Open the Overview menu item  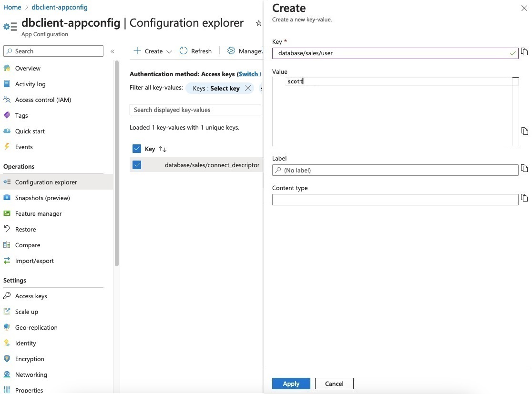coord(28,68)
